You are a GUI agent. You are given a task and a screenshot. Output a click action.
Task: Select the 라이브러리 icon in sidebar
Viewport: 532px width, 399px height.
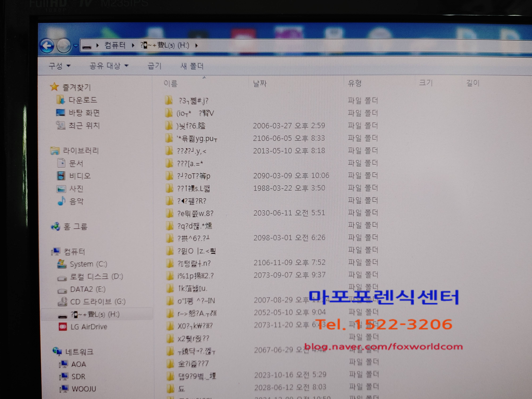55,151
